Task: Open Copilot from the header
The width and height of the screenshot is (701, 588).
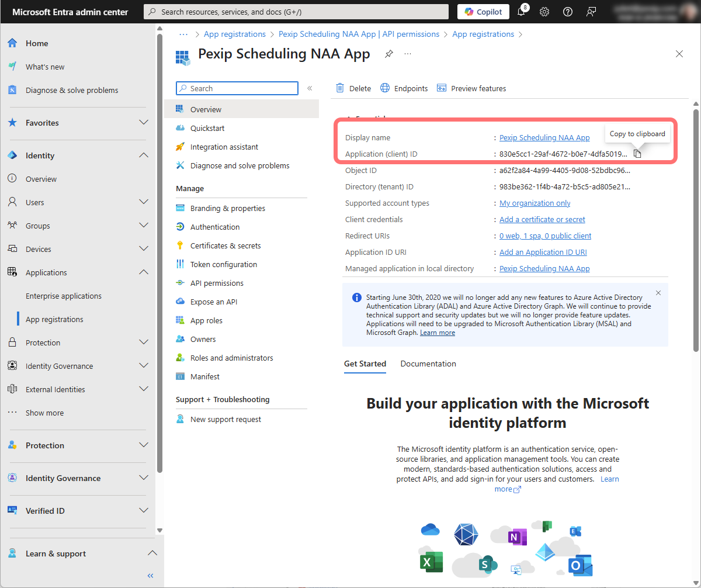Action: click(483, 12)
